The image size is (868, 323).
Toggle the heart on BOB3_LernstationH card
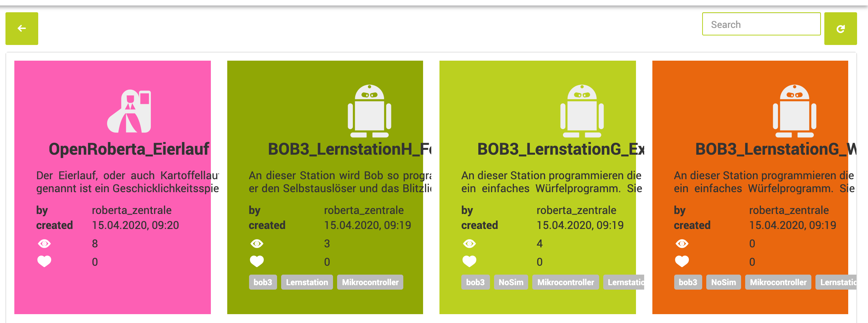click(x=257, y=261)
